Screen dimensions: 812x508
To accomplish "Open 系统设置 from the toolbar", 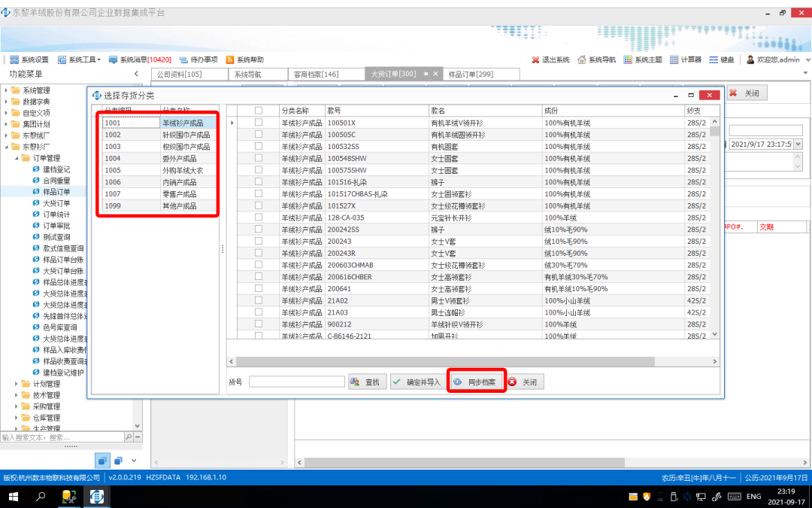I will [x=30, y=59].
